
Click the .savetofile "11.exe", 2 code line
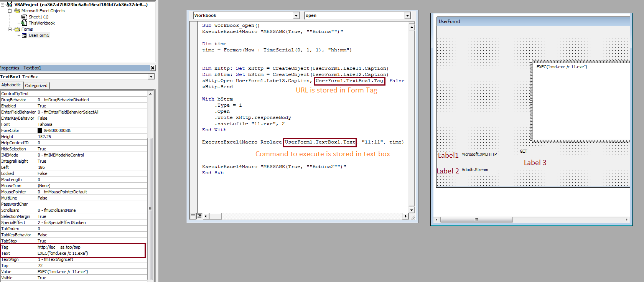(x=250, y=124)
